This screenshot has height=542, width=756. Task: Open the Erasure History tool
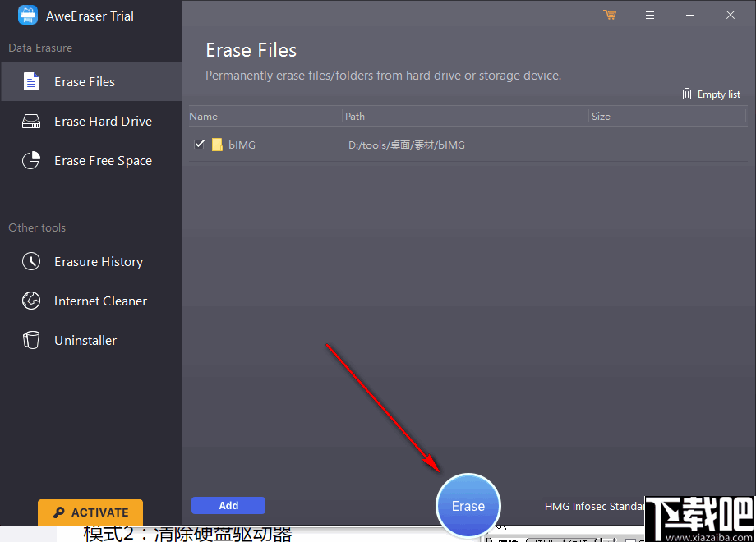pyautogui.click(x=91, y=261)
